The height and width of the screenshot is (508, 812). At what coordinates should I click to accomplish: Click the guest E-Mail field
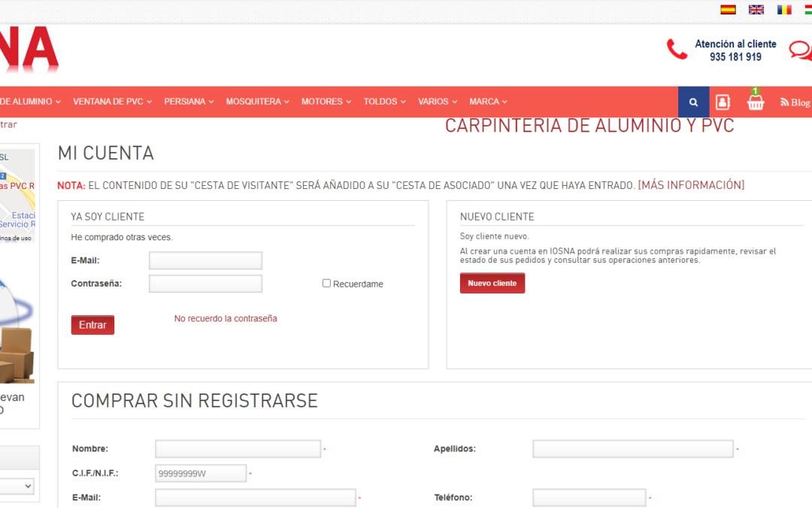[256, 497]
